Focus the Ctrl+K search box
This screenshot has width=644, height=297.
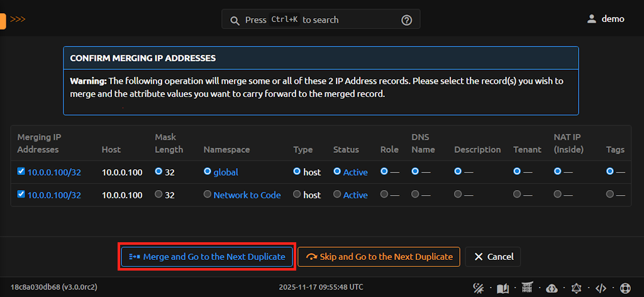click(321, 20)
